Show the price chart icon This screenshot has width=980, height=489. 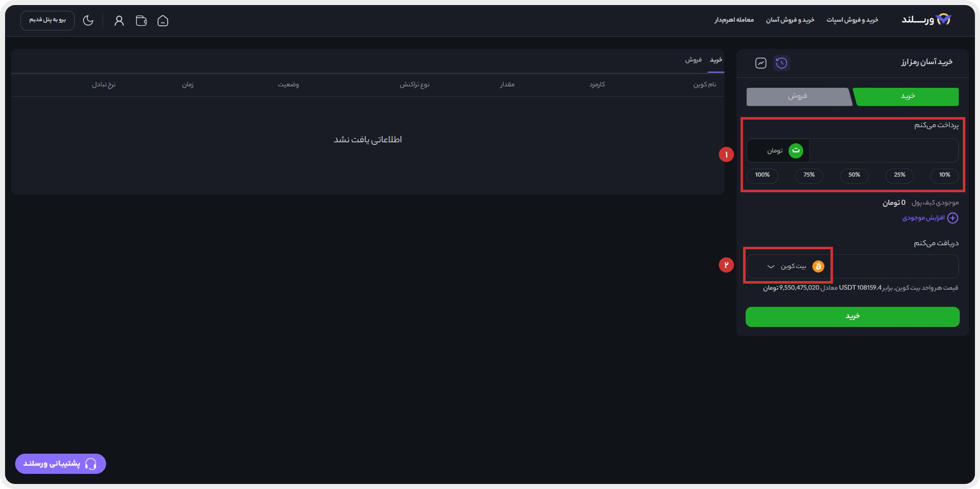click(761, 63)
